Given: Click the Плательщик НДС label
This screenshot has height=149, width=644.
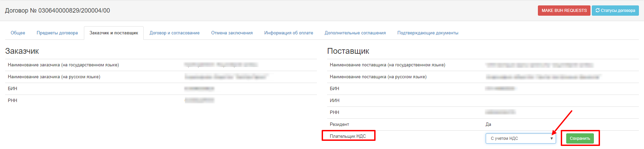Looking at the screenshot, I should (348, 136).
